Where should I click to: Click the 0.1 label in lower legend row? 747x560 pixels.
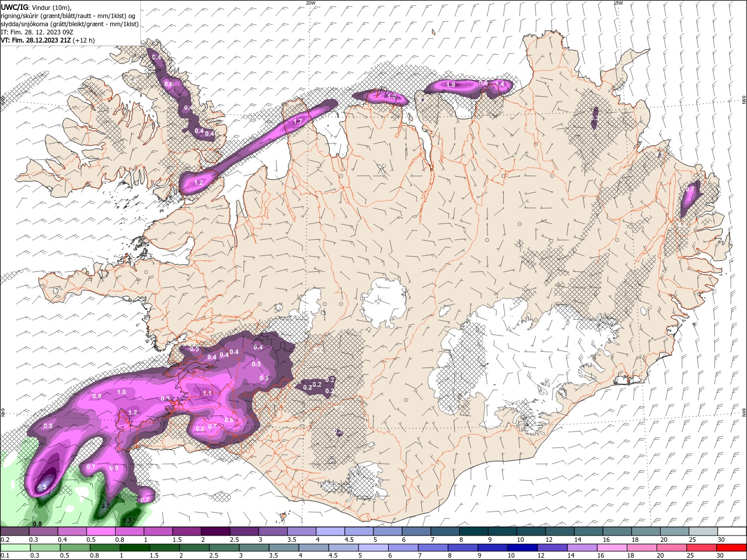point(5,556)
